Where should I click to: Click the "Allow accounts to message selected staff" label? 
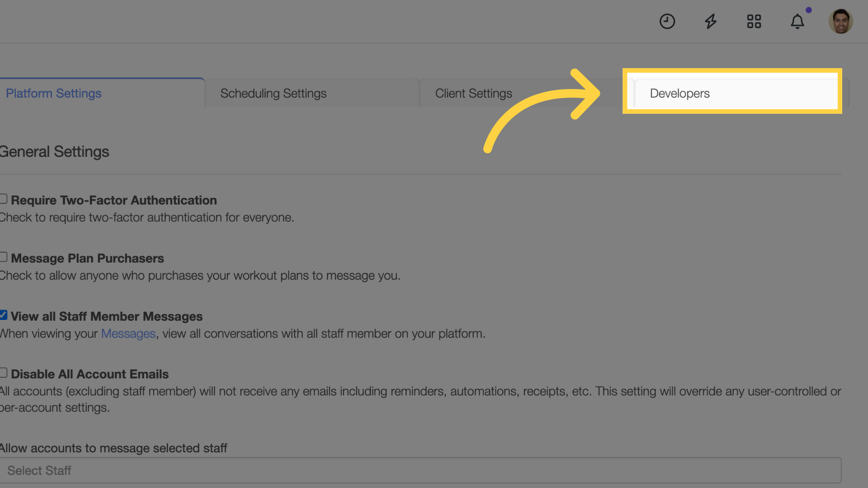pyautogui.click(x=113, y=448)
